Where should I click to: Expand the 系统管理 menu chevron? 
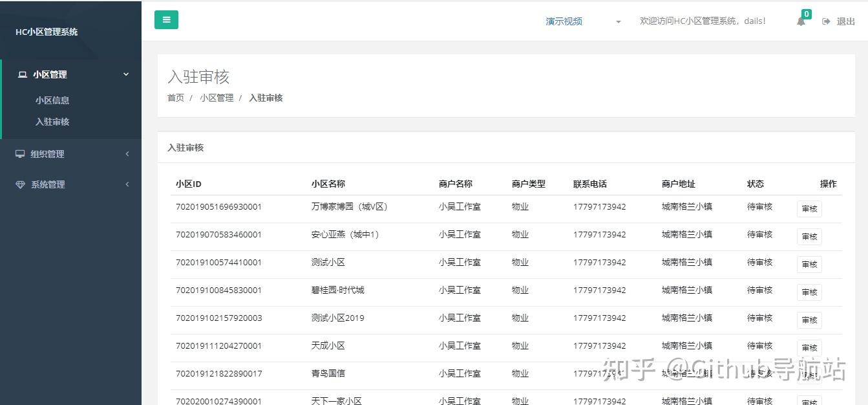tap(127, 184)
